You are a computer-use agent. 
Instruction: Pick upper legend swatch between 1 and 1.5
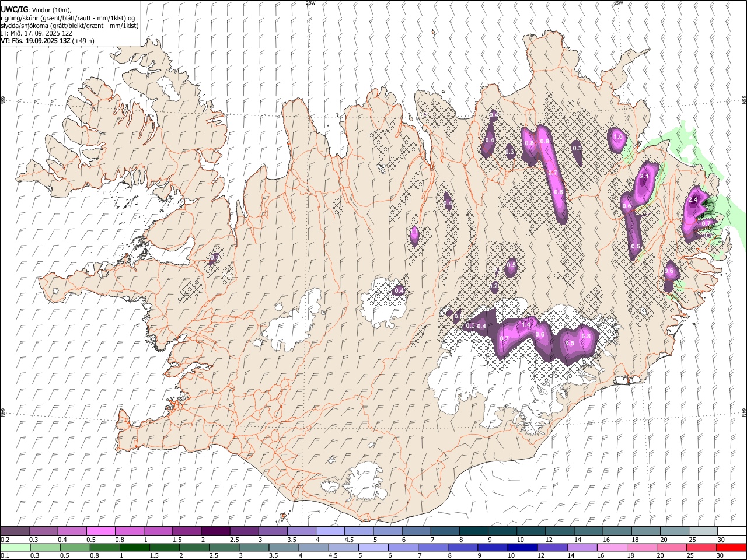158,531
